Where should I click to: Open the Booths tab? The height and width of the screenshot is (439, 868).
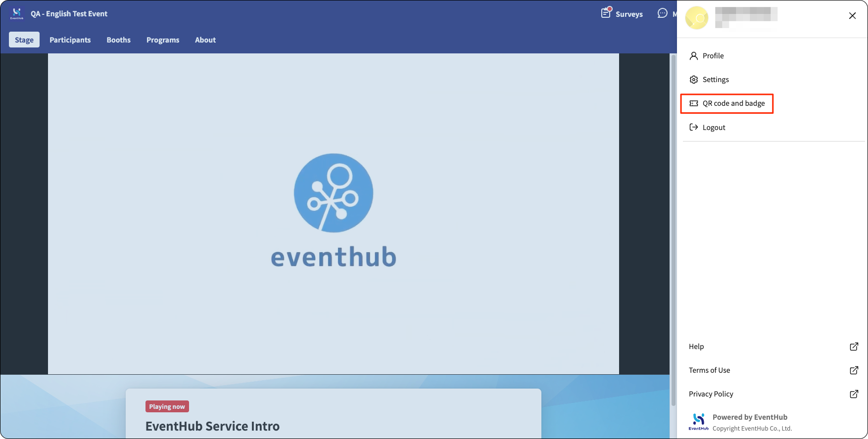point(119,40)
